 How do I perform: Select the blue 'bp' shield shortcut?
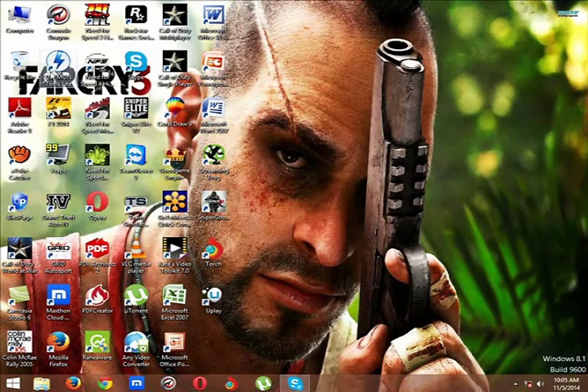point(20,206)
